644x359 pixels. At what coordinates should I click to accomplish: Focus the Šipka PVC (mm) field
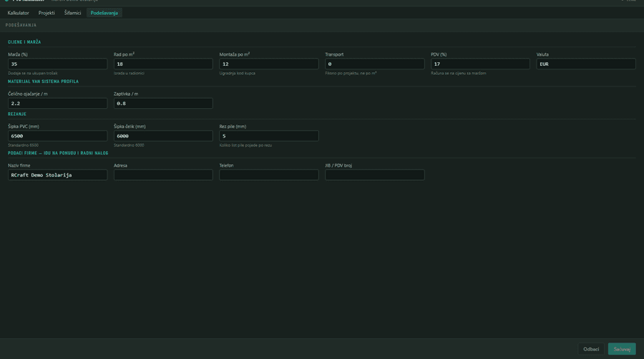click(x=57, y=136)
